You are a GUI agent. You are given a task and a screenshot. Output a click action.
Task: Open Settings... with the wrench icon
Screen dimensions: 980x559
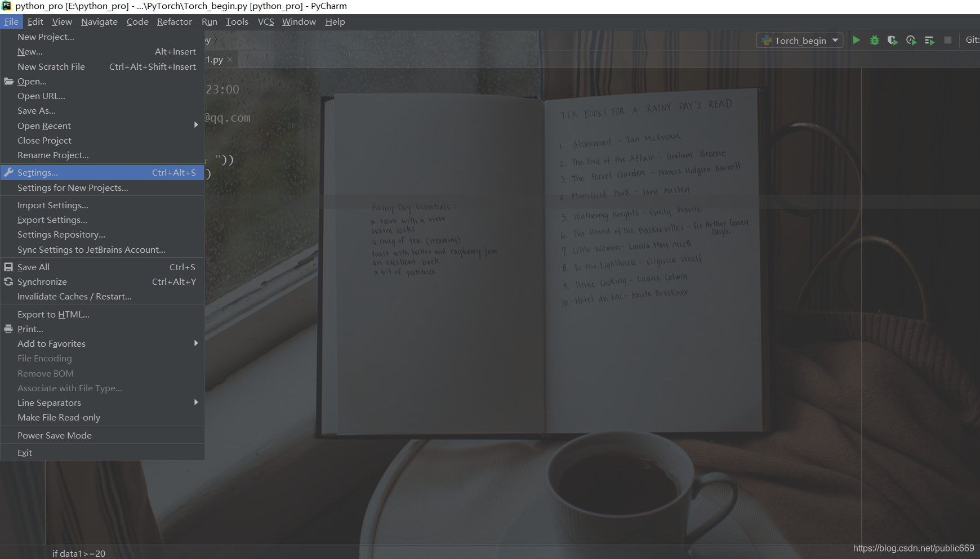click(x=102, y=172)
